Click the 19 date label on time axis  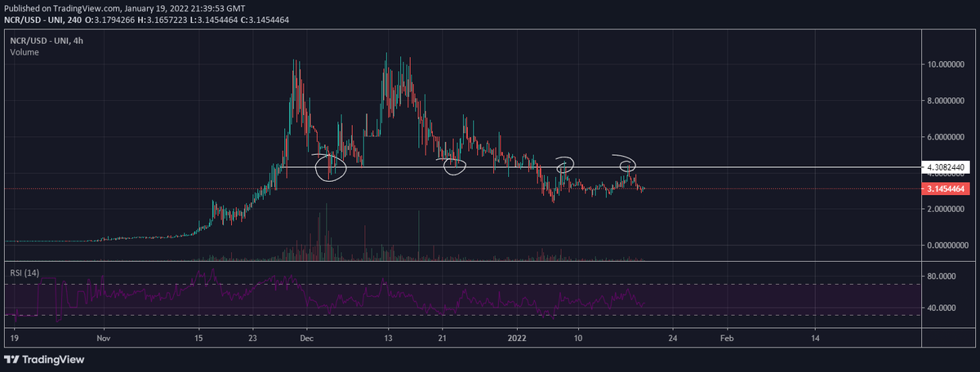(x=15, y=337)
